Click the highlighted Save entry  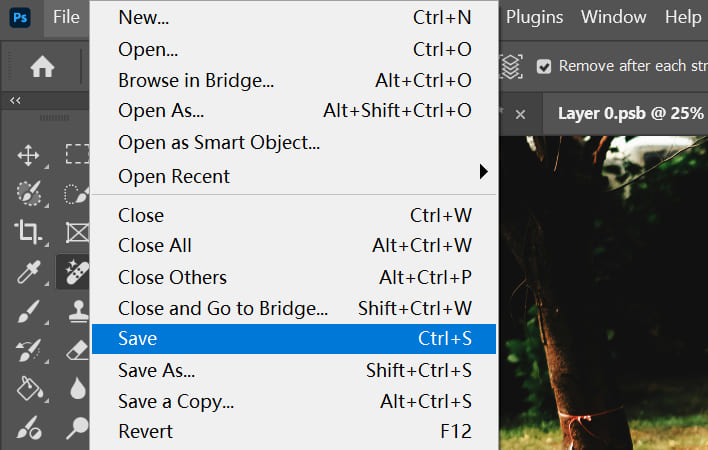[x=294, y=339]
